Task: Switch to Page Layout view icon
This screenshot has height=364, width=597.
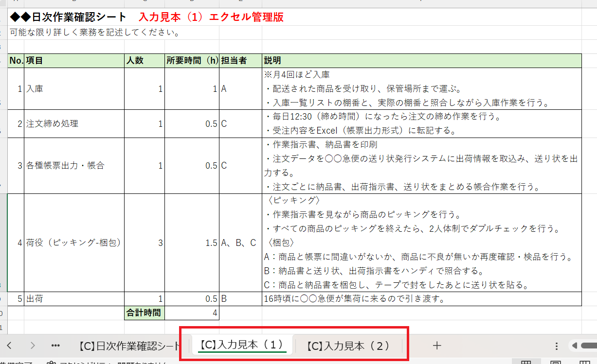Action: tap(555, 362)
